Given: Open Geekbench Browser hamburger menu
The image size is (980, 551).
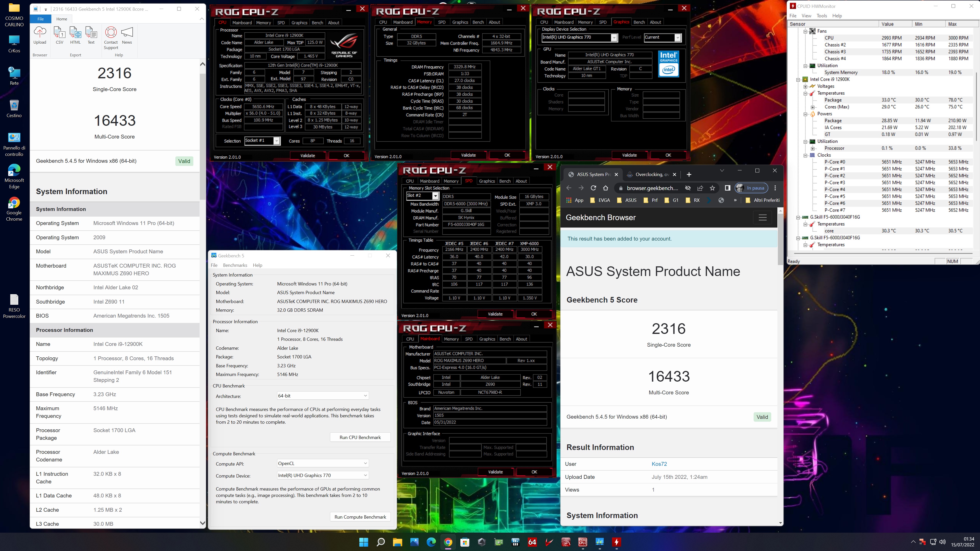Looking at the screenshot, I should [762, 218].
